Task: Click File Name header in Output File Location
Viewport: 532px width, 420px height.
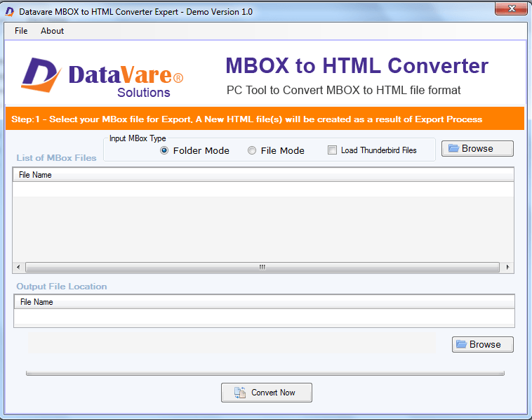Action: tap(265, 302)
